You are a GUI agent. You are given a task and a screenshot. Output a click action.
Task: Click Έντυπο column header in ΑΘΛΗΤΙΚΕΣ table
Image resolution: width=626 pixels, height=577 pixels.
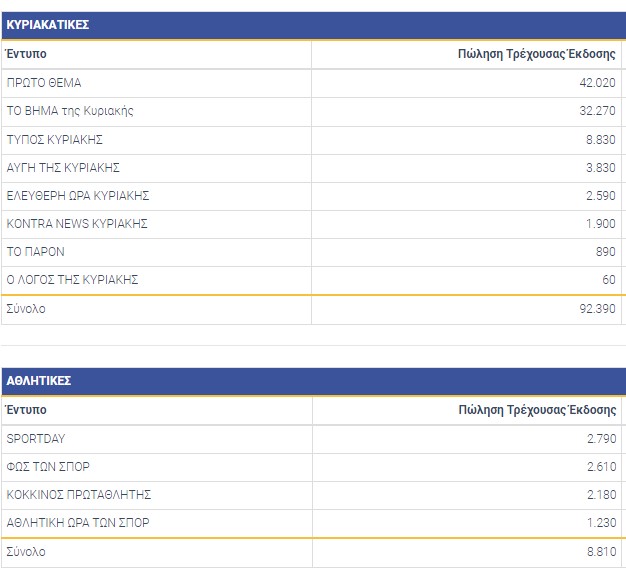coord(26,410)
